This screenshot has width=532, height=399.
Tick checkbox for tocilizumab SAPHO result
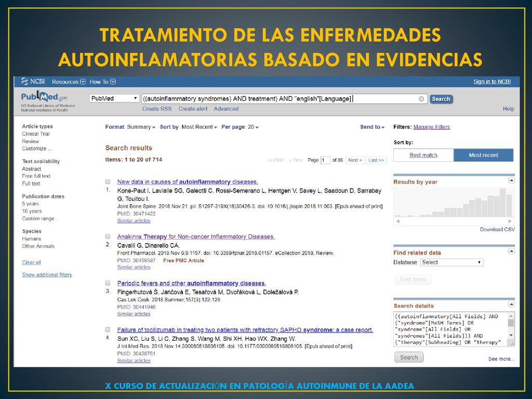click(x=108, y=330)
